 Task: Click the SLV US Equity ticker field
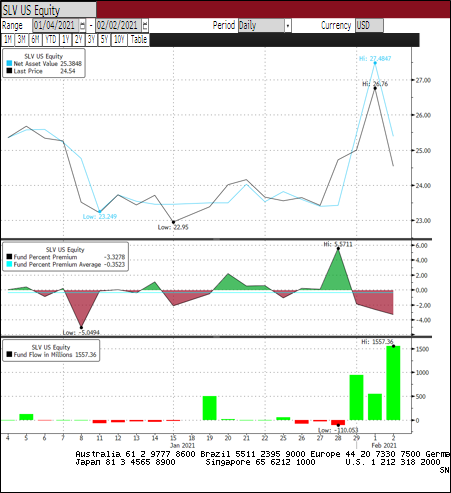[49, 10]
